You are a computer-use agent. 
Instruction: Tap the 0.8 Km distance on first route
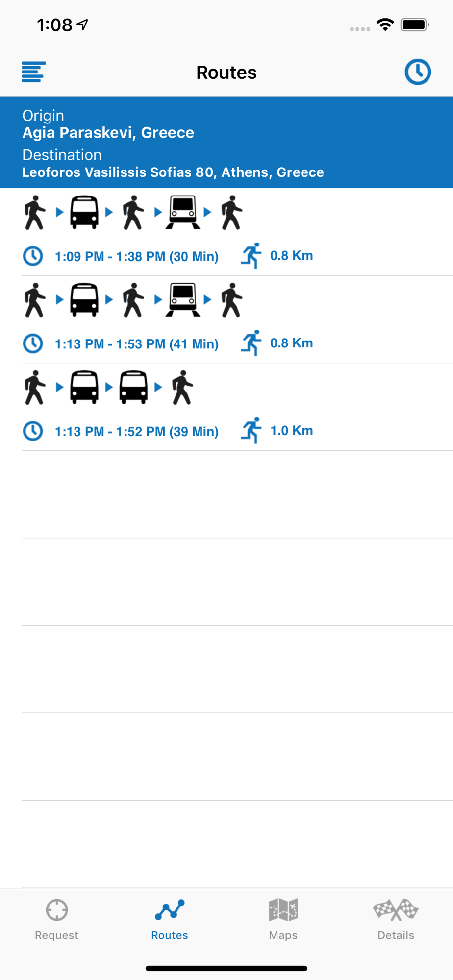tap(292, 256)
